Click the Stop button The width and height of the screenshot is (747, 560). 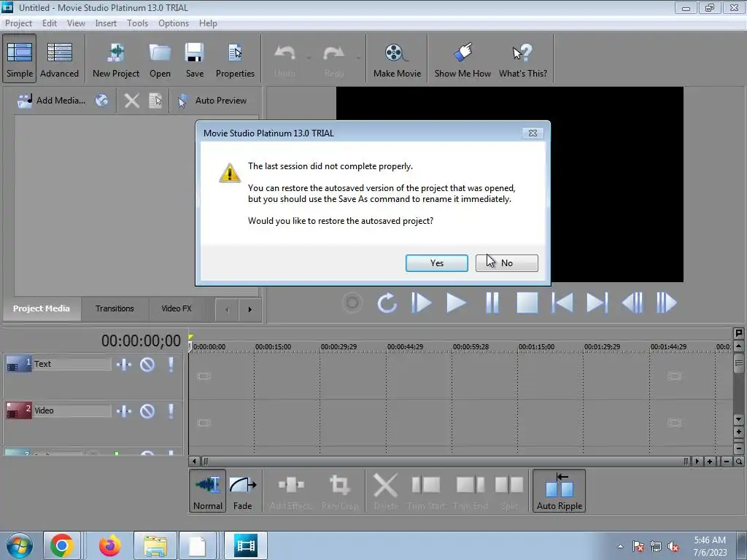tap(527, 303)
